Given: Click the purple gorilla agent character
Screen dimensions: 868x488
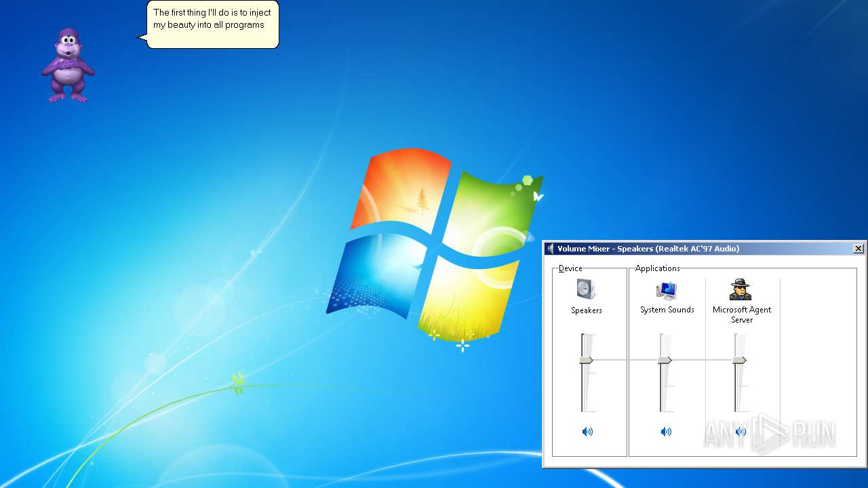Looking at the screenshot, I should (x=67, y=65).
